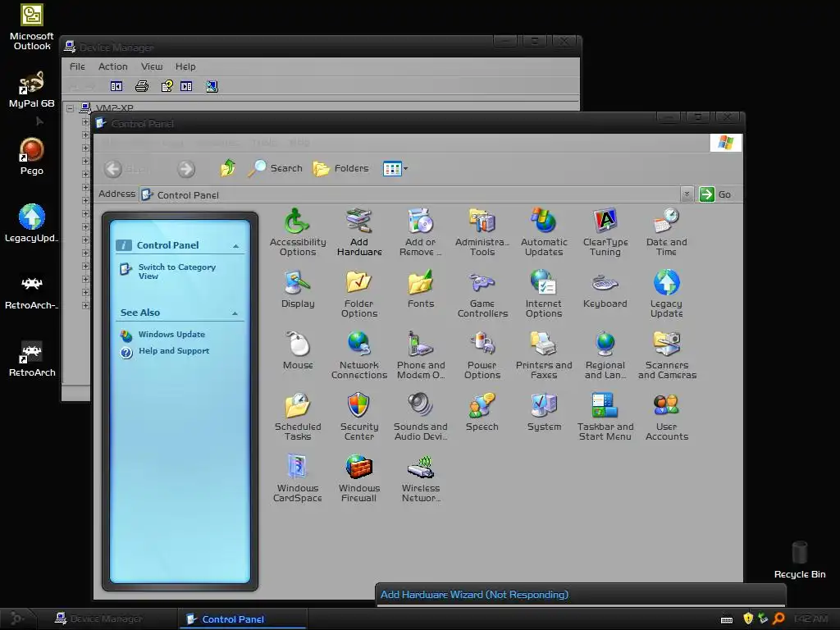The image size is (840, 630).
Task: Open the Views dropdown button
Action: tap(395, 169)
